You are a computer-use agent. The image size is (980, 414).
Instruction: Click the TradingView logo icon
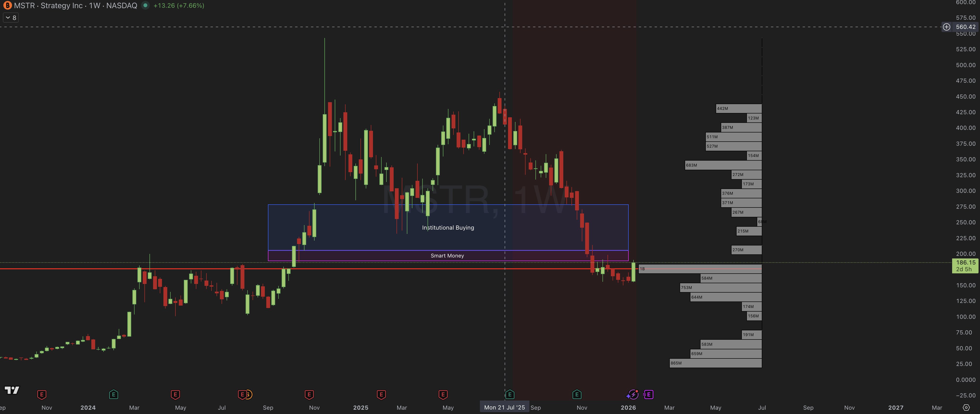[x=11, y=390]
